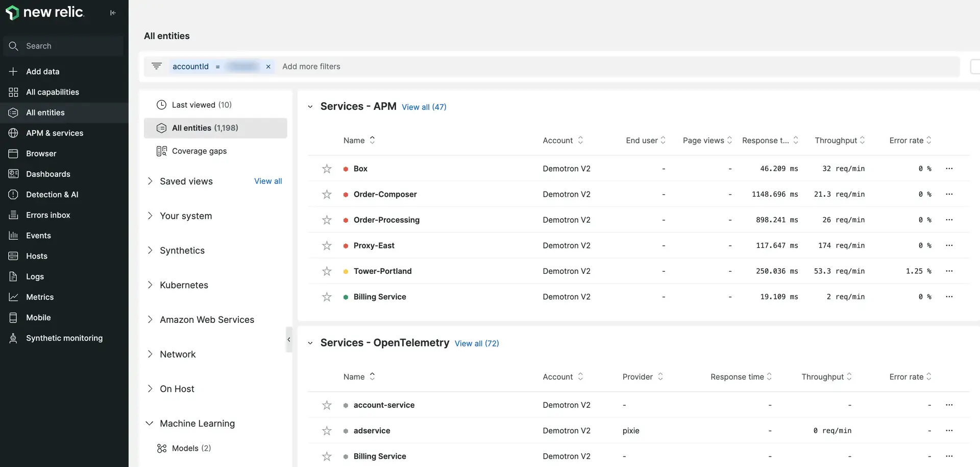Favorite the Box service with star
This screenshot has width=980, height=467.
pyautogui.click(x=327, y=169)
